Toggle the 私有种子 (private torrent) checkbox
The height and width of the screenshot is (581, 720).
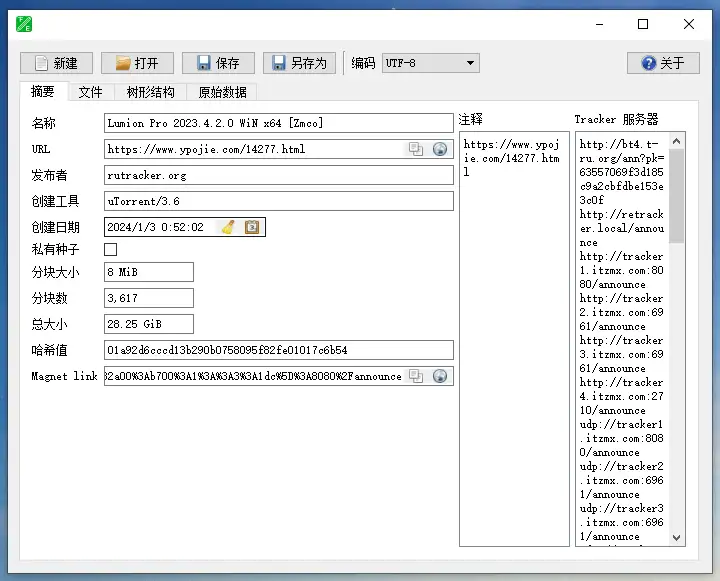click(111, 249)
